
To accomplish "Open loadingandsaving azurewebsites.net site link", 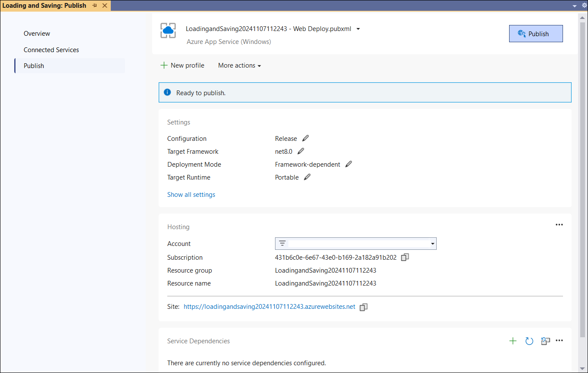I will 269,307.
